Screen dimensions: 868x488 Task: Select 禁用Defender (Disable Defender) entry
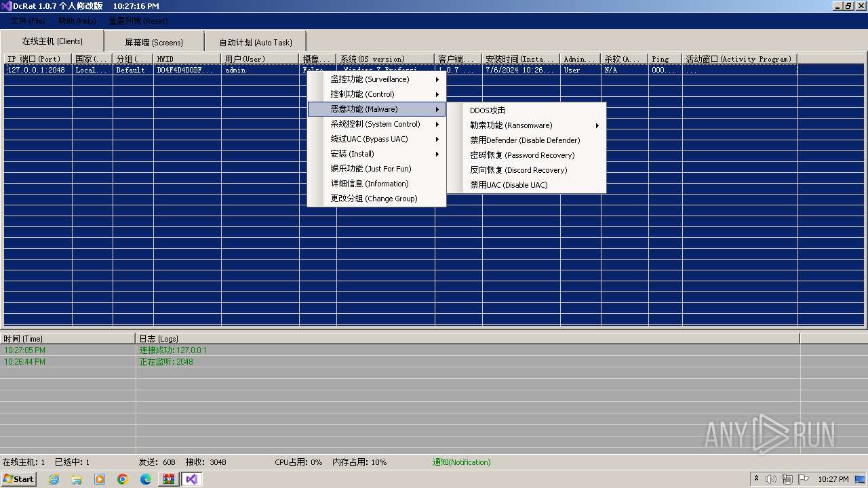[x=526, y=140]
